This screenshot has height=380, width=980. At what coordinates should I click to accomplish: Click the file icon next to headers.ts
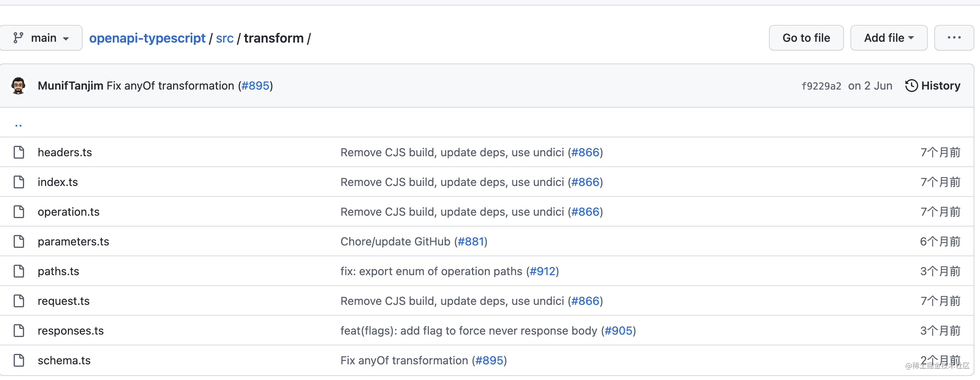[18, 152]
